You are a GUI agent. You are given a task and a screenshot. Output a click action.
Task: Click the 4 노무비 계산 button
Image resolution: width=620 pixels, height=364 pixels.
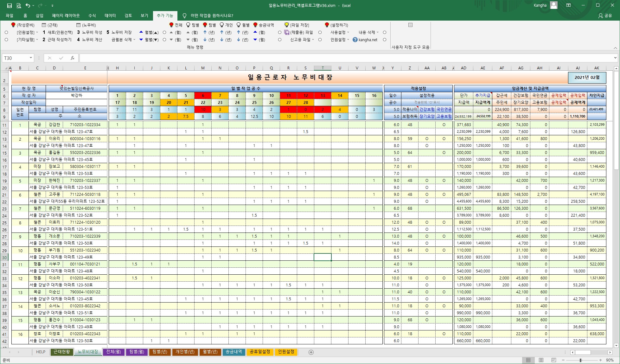click(x=90, y=40)
